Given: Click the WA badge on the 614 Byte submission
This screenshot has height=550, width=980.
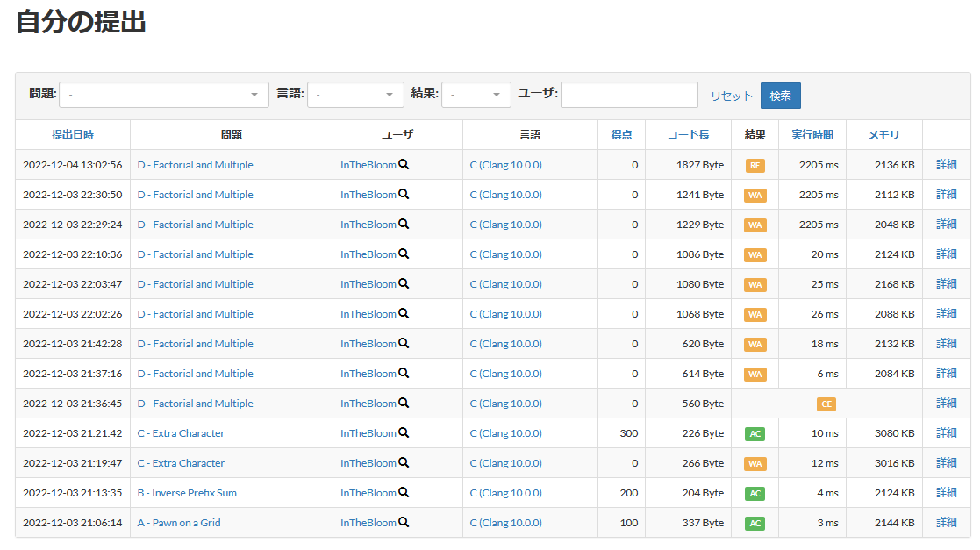Looking at the screenshot, I should (x=755, y=375).
